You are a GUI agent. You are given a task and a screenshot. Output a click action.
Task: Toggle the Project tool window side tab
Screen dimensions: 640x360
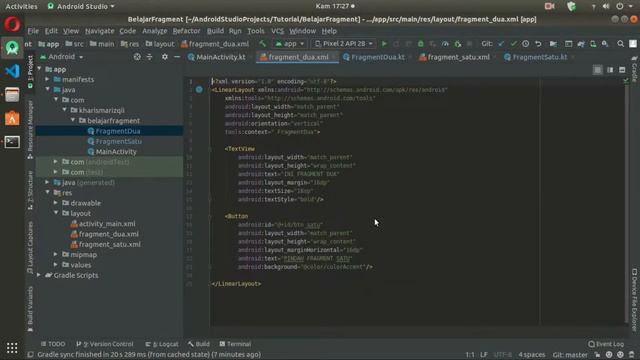point(30,71)
